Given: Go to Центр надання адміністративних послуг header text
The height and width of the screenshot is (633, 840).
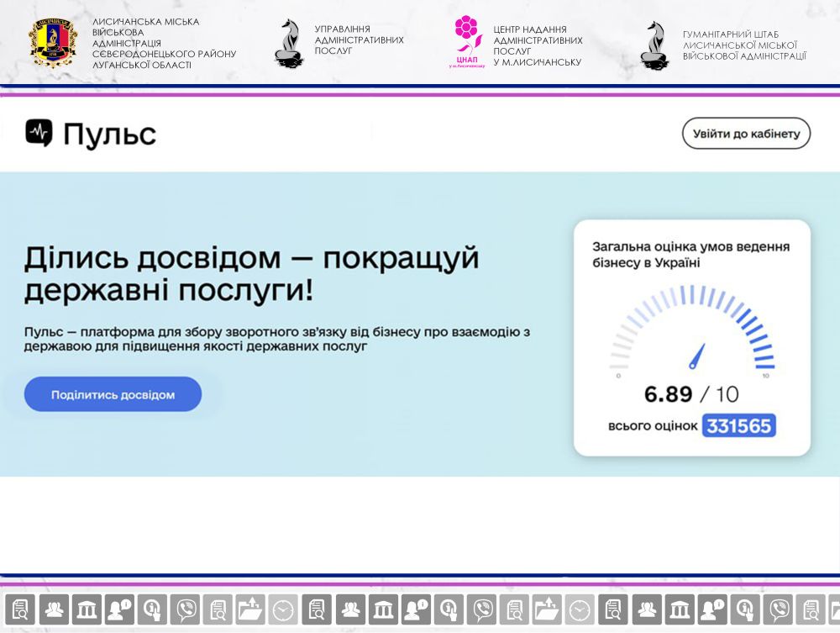Looking at the screenshot, I should (x=538, y=45).
